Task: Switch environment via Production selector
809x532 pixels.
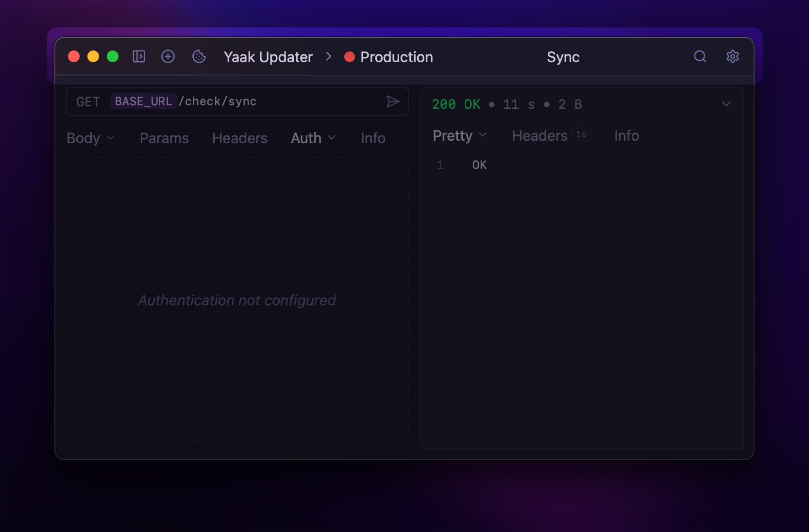Action: tap(396, 57)
